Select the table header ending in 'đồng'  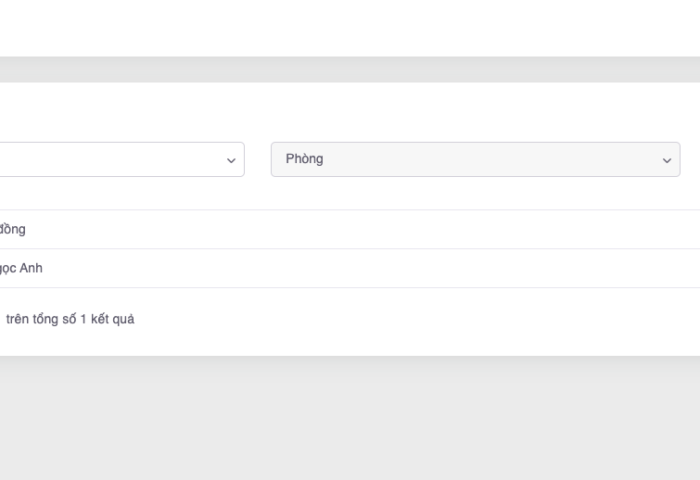point(13,229)
